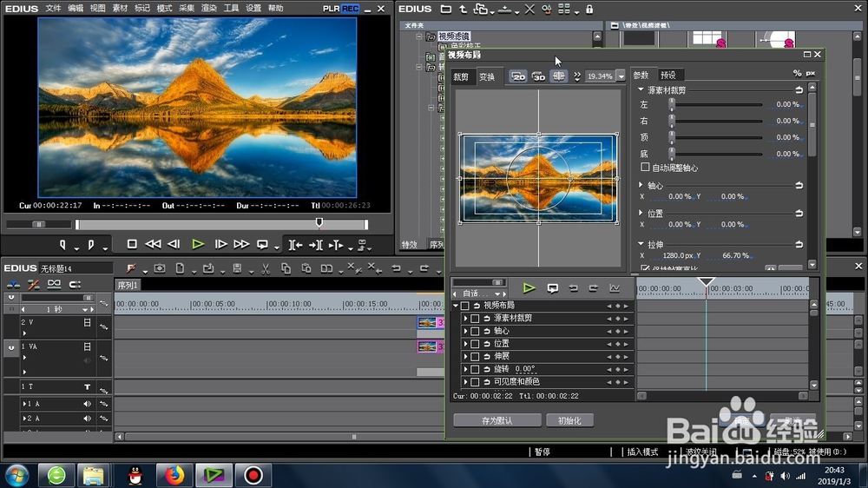Image resolution: width=868 pixels, height=488 pixels.
Task: Adjust the 左 crop slider handle
Action: pyautogui.click(x=672, y=104)
